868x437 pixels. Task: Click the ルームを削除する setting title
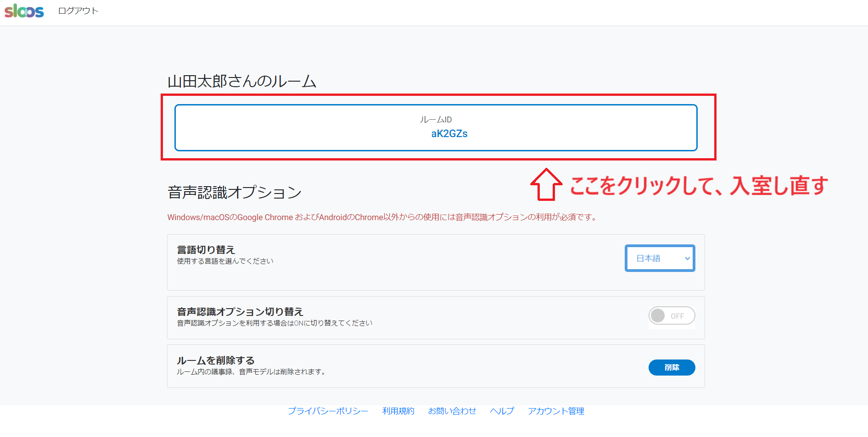click(216, 360)
